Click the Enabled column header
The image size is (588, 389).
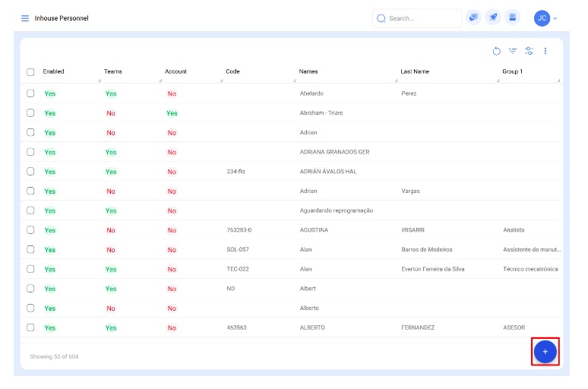tap(53, 71)
